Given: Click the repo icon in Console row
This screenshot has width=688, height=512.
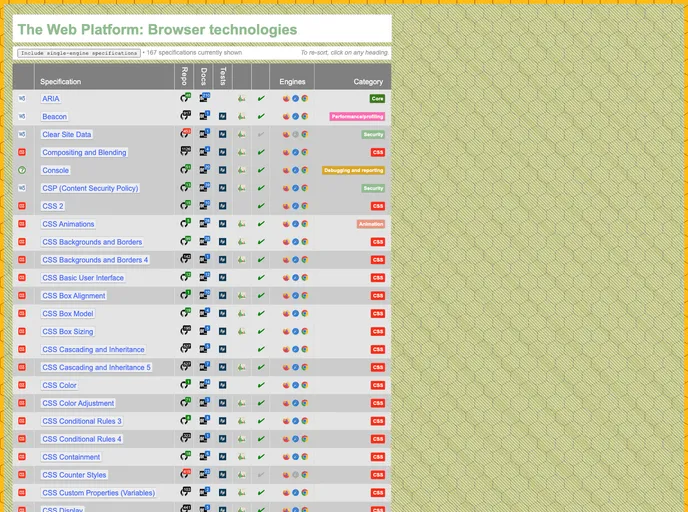Looking at the screenshot, I should click(x=185, y=169).
